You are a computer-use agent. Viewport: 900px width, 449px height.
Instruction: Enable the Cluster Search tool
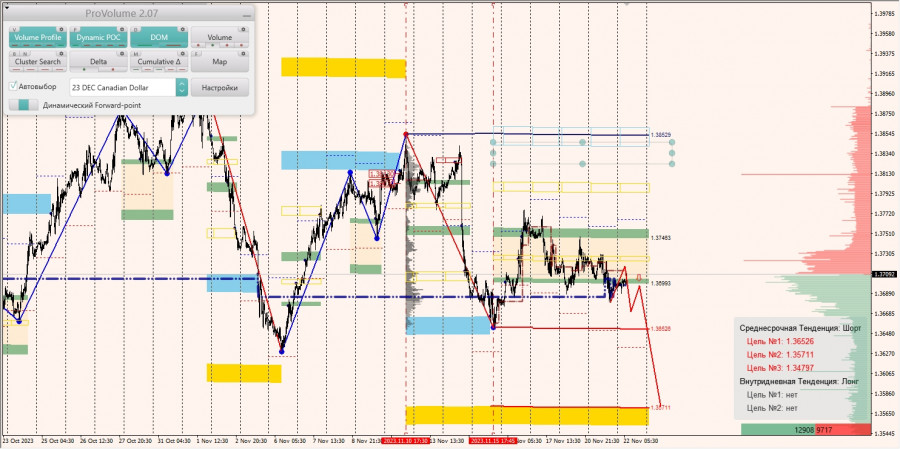38,62
